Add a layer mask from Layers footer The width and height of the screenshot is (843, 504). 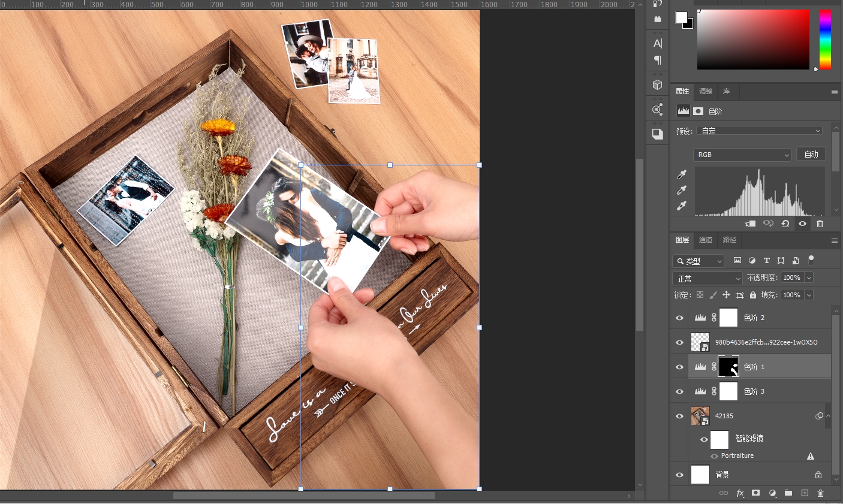pyautogui.click(x=756, y=493)
